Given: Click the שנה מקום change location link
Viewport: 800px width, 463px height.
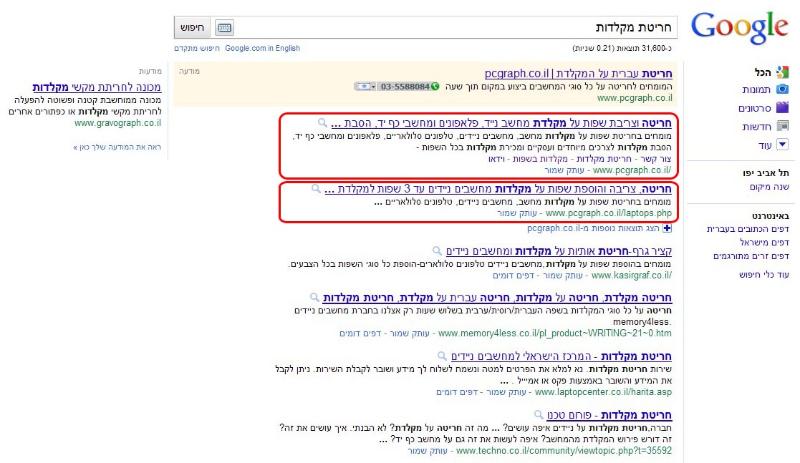Looking at the screenshot, I should point(769,187).
